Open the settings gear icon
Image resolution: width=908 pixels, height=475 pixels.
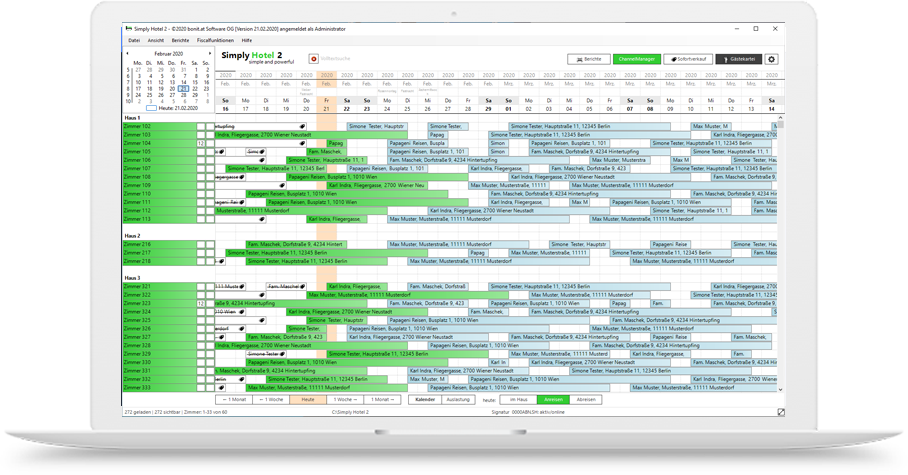point(772,60)
